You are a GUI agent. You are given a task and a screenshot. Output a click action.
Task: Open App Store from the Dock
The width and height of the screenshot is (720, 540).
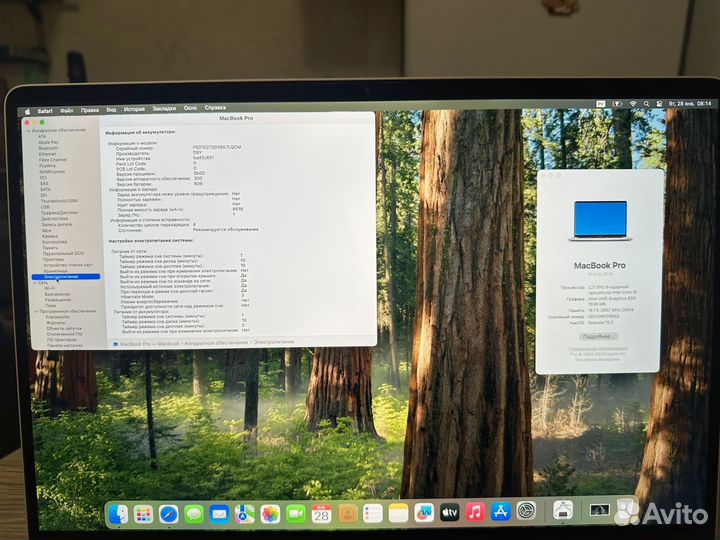click(501, 511)
